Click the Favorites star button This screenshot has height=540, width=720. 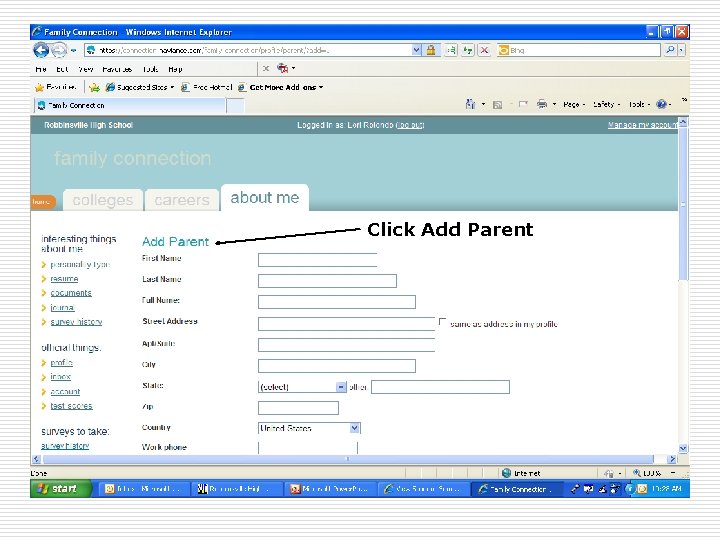tap(56, 87)
